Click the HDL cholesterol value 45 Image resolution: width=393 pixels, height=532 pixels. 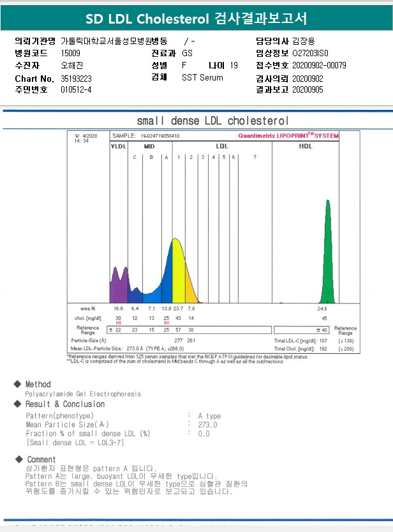pos(324,318)
